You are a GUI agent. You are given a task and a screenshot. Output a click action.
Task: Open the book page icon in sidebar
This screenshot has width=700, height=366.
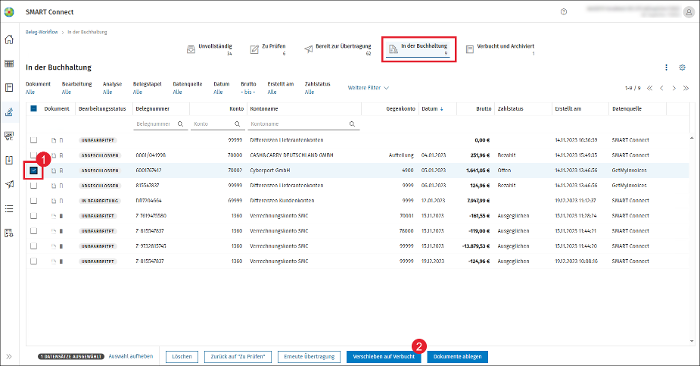(9, 87)
